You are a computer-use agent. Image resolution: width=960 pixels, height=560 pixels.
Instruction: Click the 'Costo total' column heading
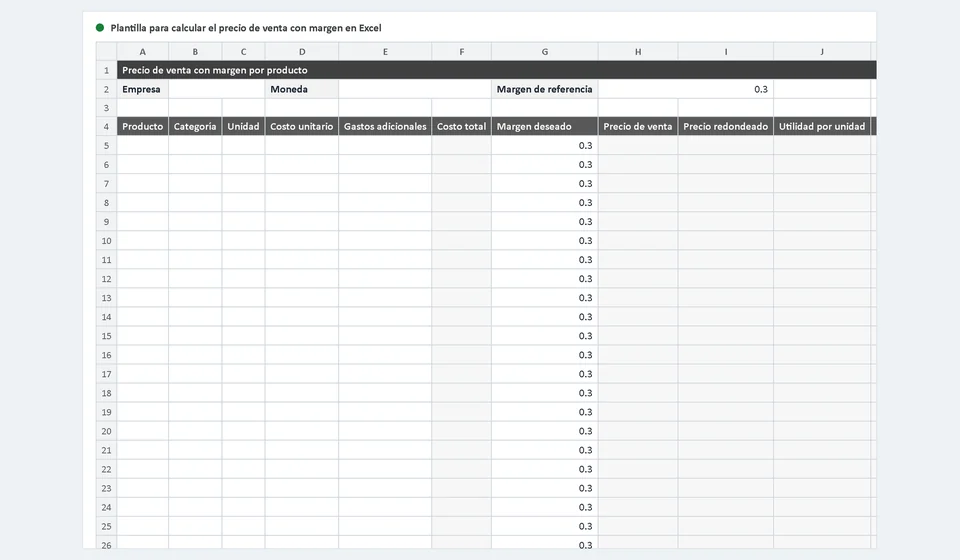click(462, 127)
